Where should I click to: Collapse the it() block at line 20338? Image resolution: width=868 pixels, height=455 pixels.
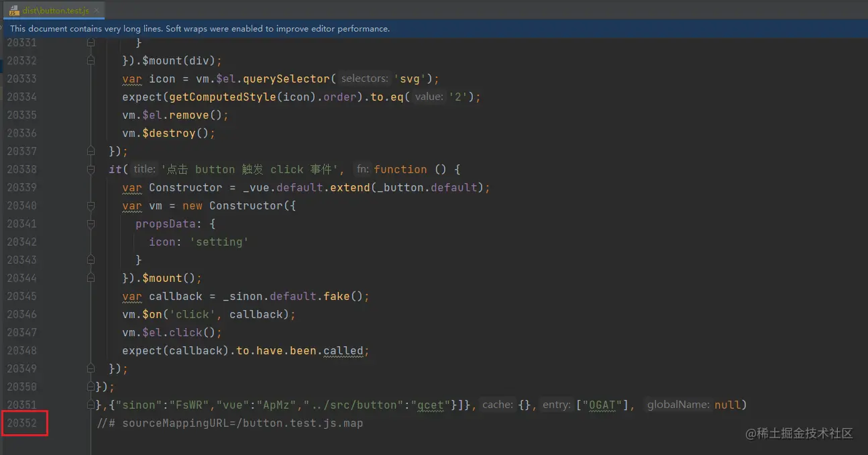[91, 169]
